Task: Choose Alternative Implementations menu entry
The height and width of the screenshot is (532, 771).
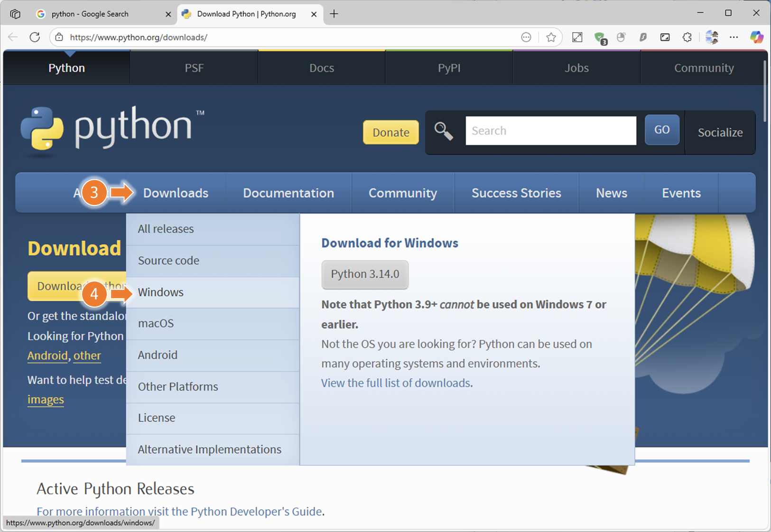Action: tap(213, 449)
